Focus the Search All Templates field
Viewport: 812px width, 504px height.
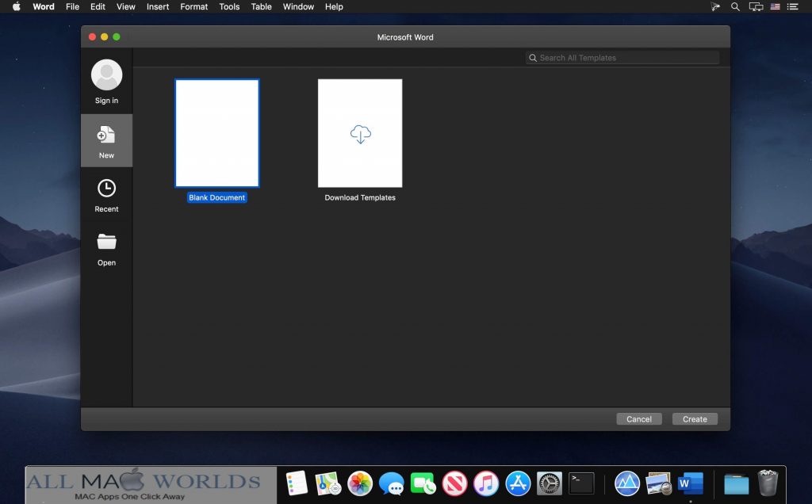622,58
